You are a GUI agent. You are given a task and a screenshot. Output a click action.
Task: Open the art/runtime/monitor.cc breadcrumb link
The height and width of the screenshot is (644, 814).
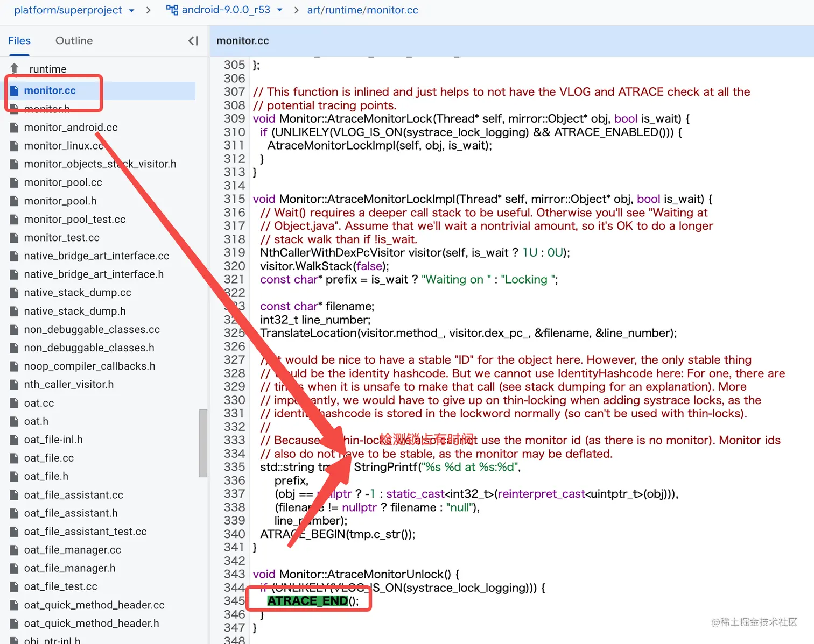click(x=362, y=10)
